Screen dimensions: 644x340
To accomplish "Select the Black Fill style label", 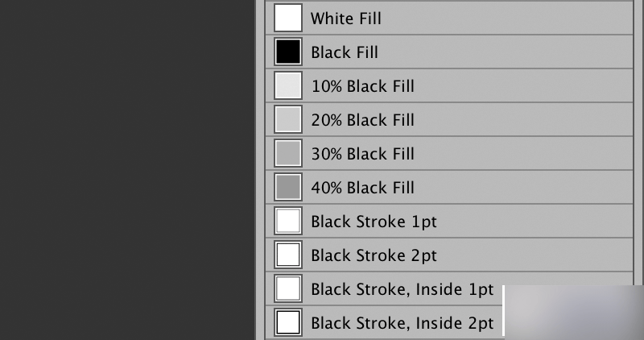I will [x=345, y=52].
